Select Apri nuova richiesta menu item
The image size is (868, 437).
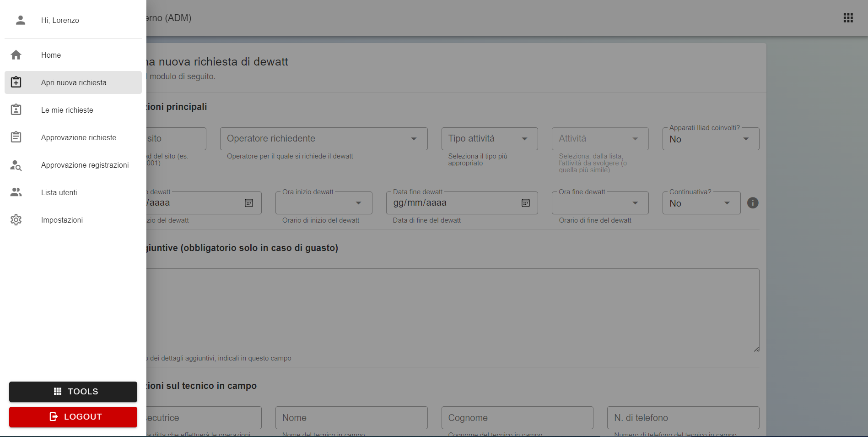tap(73, 82)
